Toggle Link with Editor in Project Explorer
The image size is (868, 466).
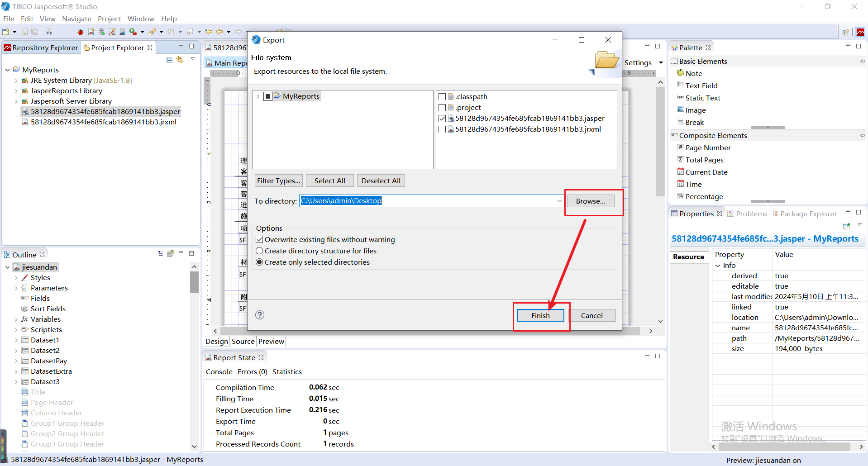(180, 60)
